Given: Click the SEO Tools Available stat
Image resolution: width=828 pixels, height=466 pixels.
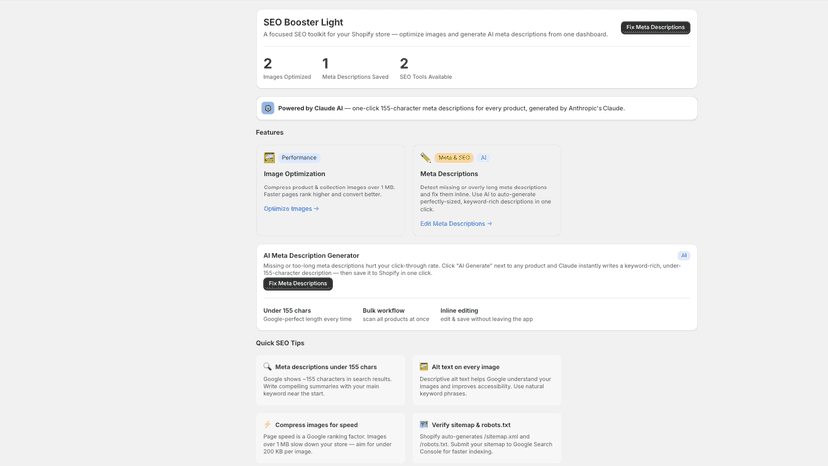Looking at the screenshot, I should [426, 69].
